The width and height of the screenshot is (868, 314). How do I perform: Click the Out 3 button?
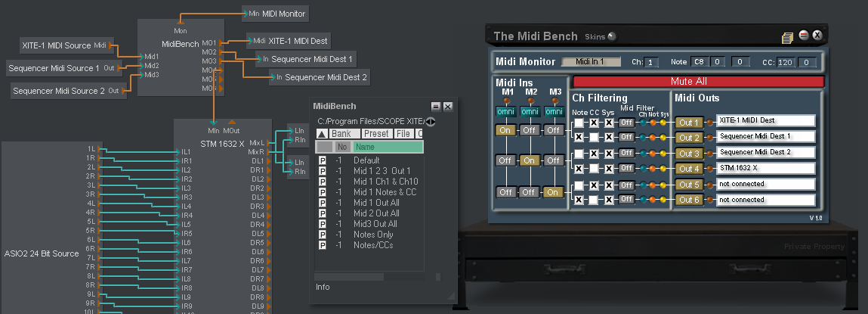689,153
